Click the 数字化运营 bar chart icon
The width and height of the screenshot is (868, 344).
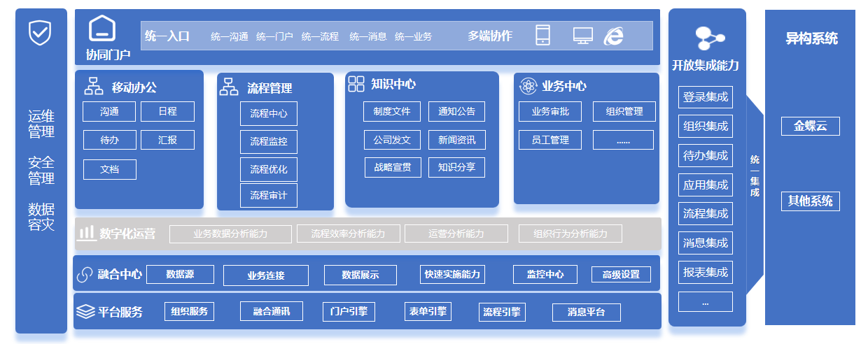86,233
